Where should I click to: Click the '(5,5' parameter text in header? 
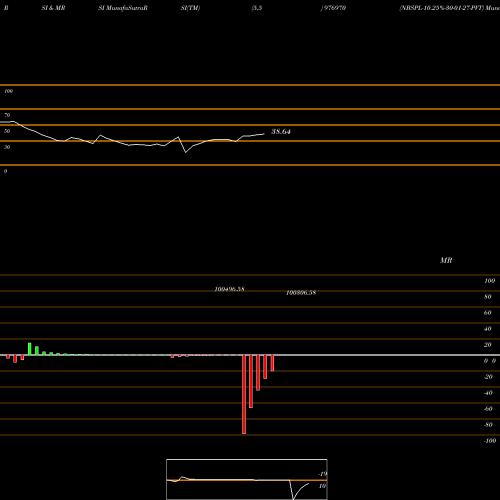[x=257, y=8]
